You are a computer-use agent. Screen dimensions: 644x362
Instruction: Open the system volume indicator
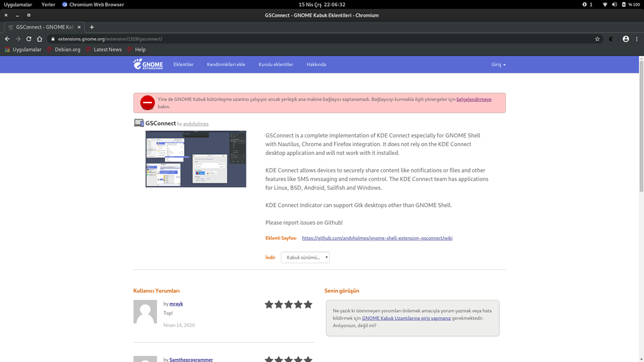pyautogui.click(x=614, y=4)
